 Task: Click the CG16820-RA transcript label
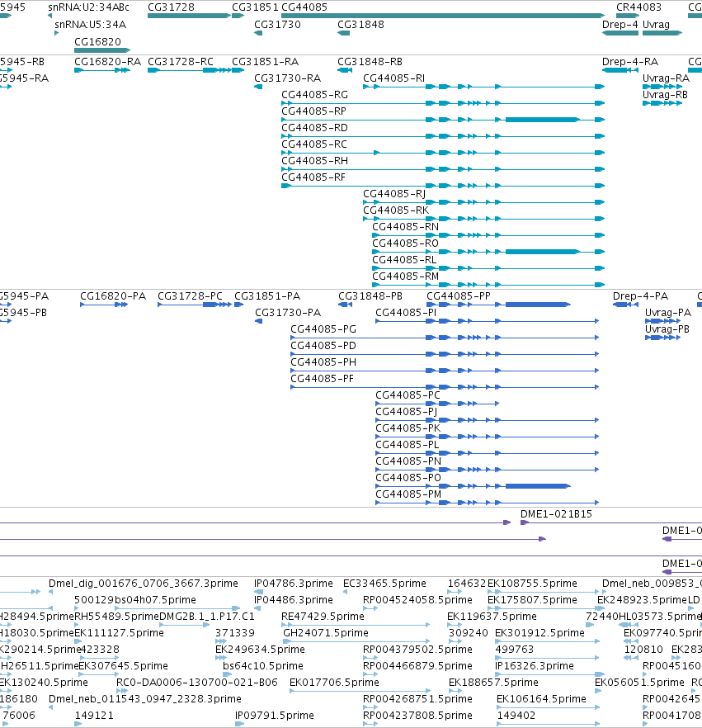[x=107, y=62]
